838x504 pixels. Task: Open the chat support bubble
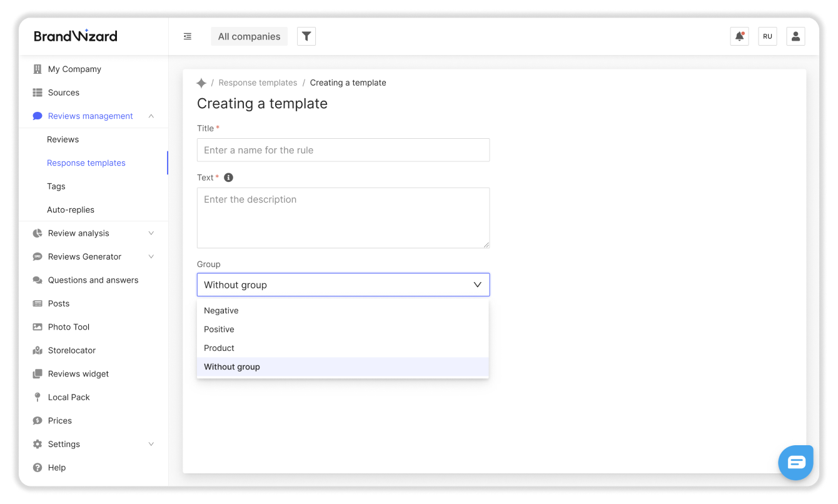[795, 462]
